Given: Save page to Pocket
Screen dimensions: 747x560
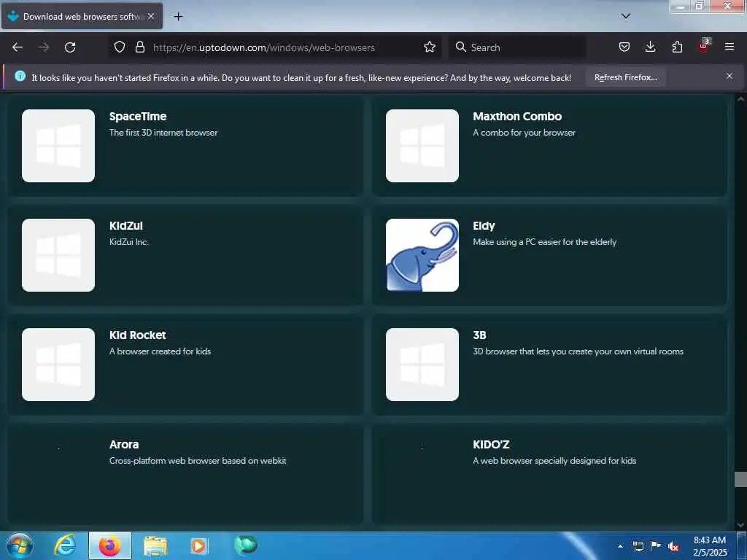Looking at the screenshot, I should point(624,47).
